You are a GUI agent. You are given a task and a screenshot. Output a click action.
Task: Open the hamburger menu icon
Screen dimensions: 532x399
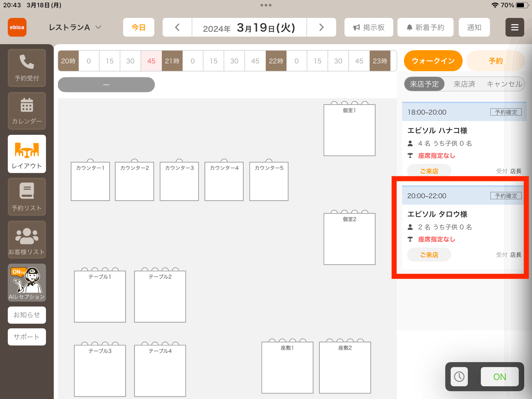[515, 27]
